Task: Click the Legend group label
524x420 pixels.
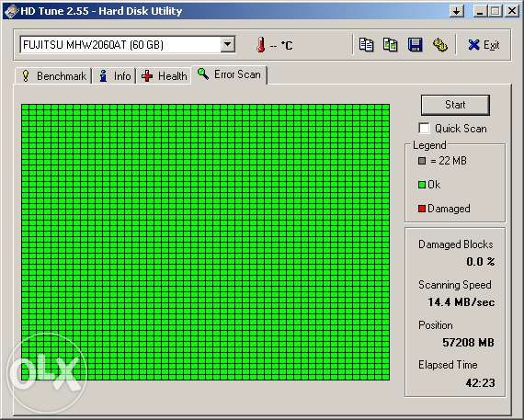Action: (429, 145)
